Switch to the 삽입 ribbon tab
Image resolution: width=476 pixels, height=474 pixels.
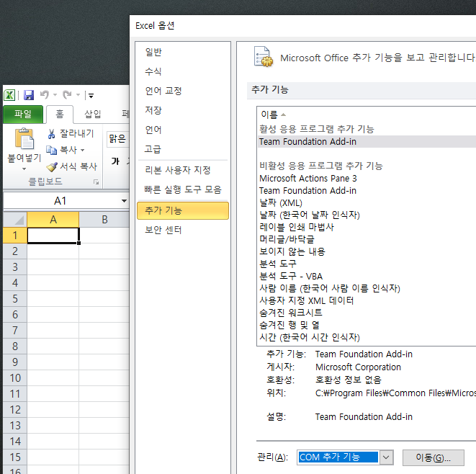(93, 114)
